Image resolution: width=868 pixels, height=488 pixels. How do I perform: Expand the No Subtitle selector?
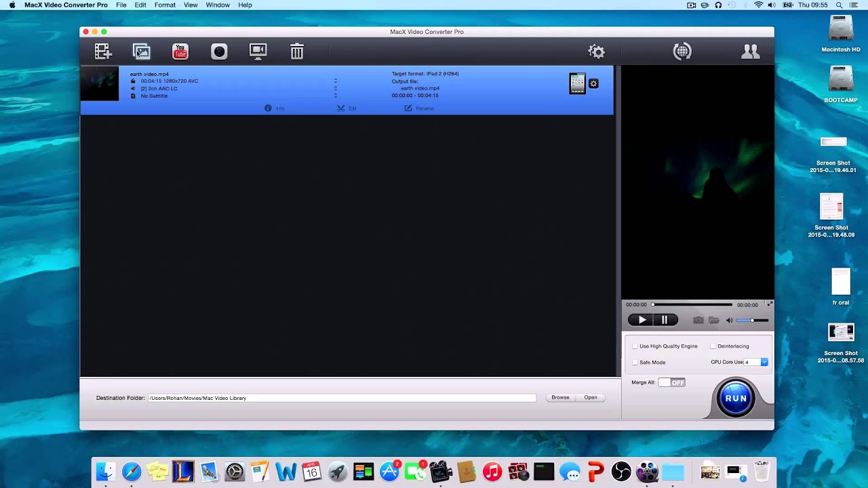335,96
